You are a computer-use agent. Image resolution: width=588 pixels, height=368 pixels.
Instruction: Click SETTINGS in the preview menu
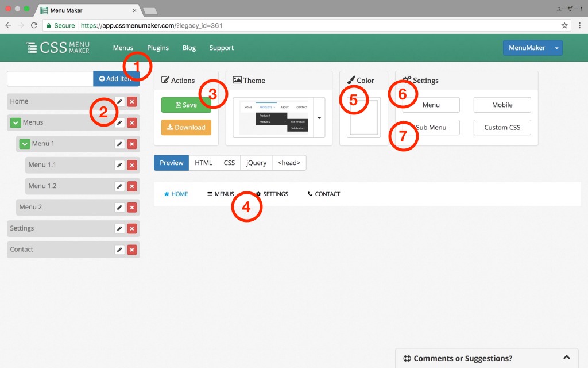pyautogui.click(x=272, y=194)
